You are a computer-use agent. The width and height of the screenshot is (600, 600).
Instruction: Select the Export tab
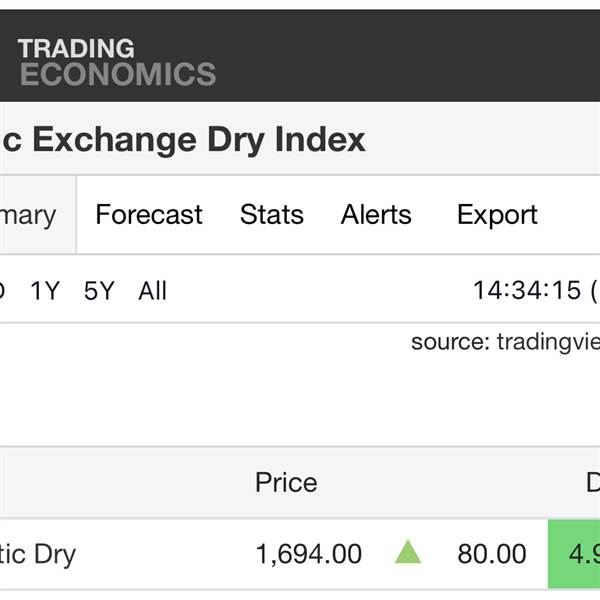click(497, 215)
